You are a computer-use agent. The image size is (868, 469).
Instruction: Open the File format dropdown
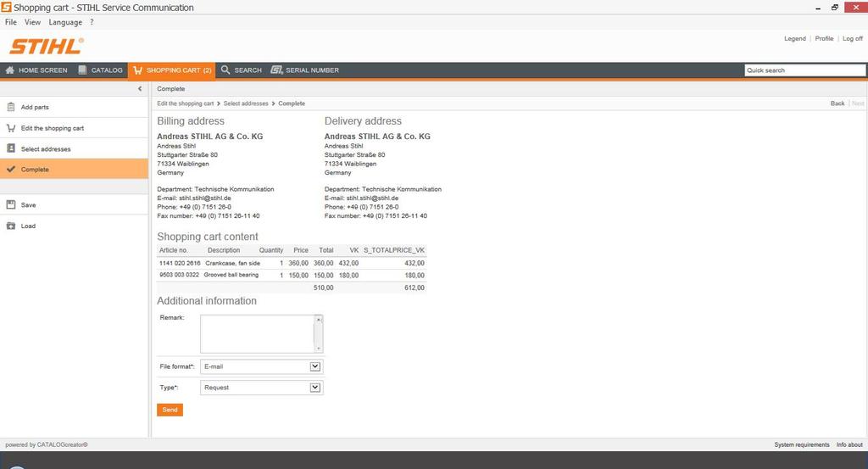pyautogui.click(x=315, y=366)
